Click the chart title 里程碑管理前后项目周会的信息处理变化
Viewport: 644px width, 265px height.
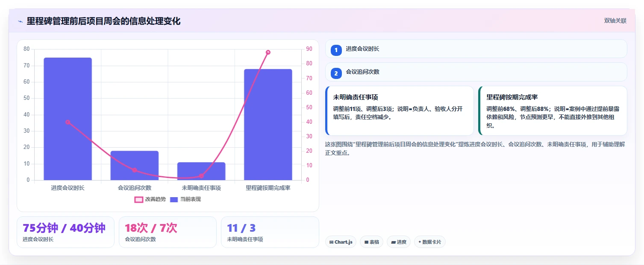tap(103, 21)
